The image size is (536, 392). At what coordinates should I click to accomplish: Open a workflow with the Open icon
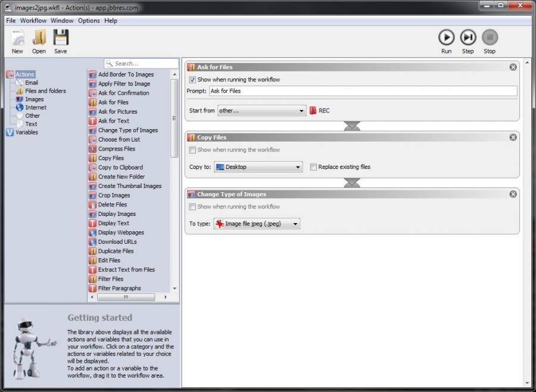point(39,37)
